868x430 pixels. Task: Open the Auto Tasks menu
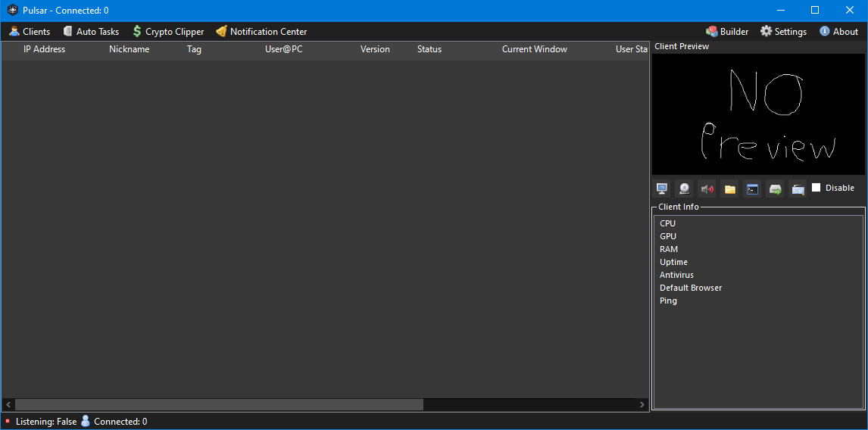pyautogui.click(x=92, y=32)
